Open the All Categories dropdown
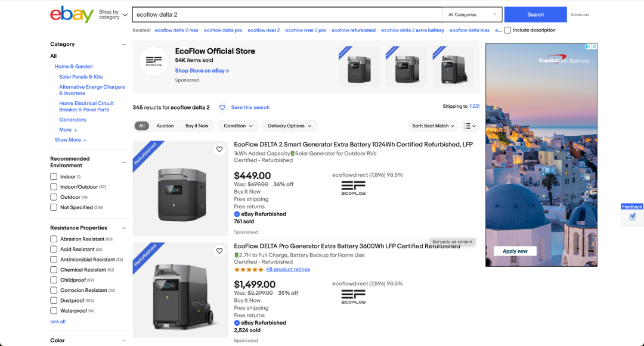Image resolution: width=644 pixels, height=346 pixels. pos(472,15)
